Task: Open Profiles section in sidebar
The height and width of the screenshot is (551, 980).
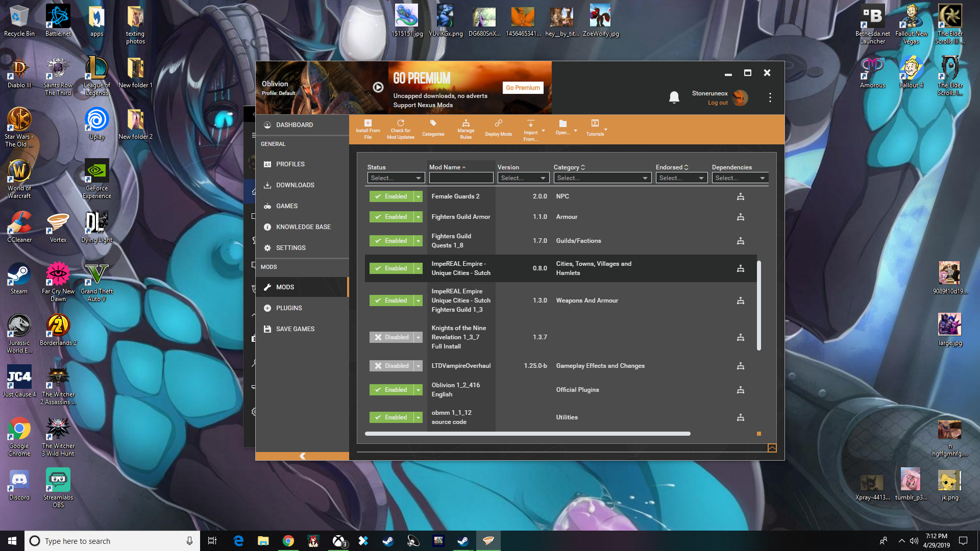Action: coord(302,164)
